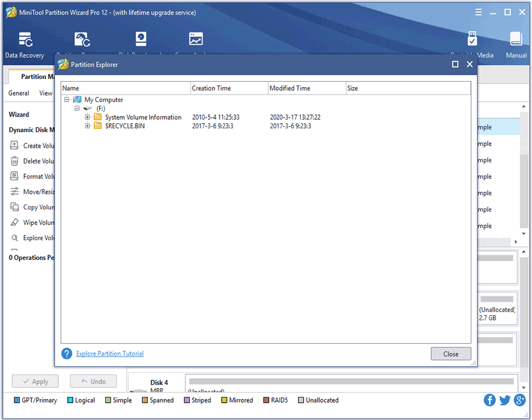Click the help question mark icon
Screen dimensions: 532x420
(67, 354)
